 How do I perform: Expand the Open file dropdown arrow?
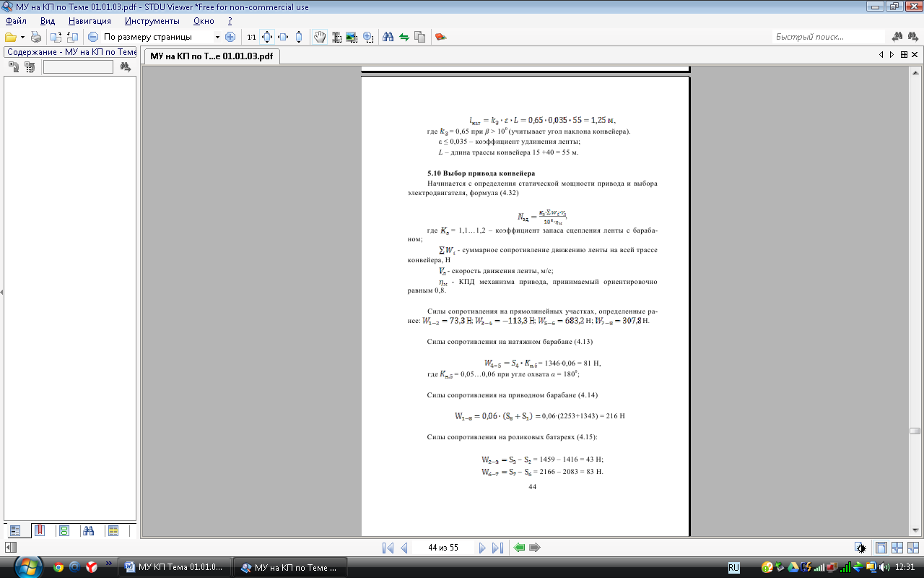pyautogui.click(x=22, y=37)
